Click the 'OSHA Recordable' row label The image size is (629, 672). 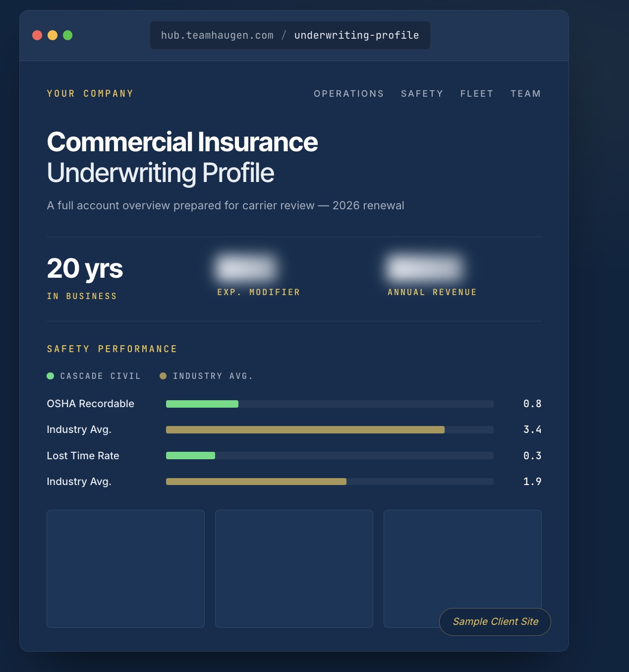91,404
